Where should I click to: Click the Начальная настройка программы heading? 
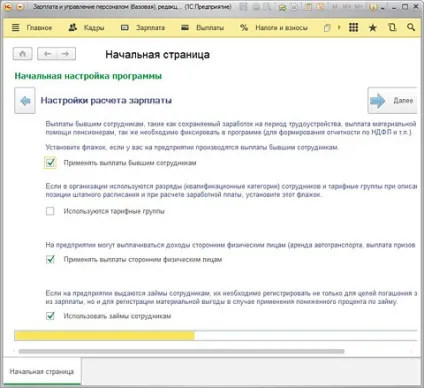pos(88,76)
